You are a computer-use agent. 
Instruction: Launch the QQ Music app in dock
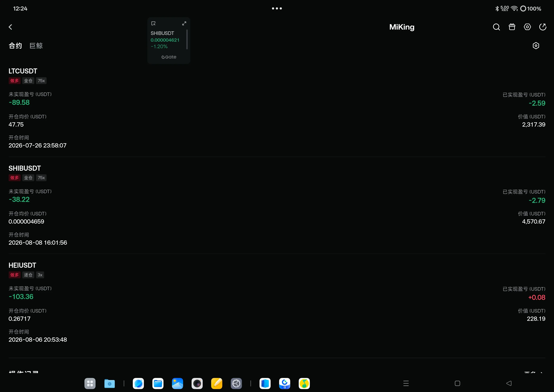(304, 383)
